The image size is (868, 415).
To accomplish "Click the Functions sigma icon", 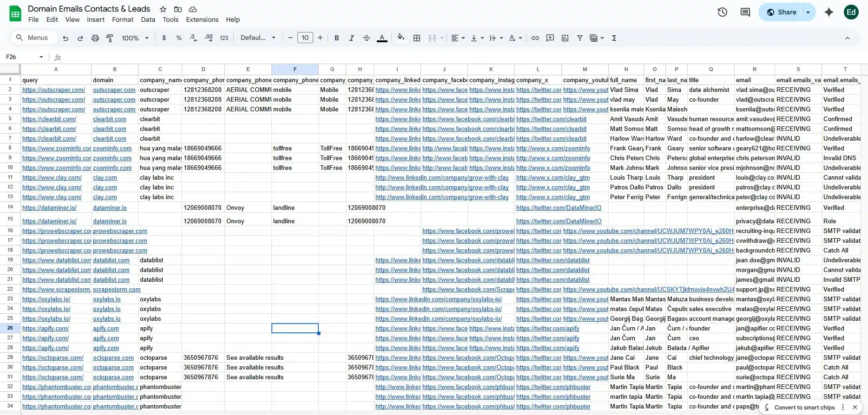I will [614, 38].
